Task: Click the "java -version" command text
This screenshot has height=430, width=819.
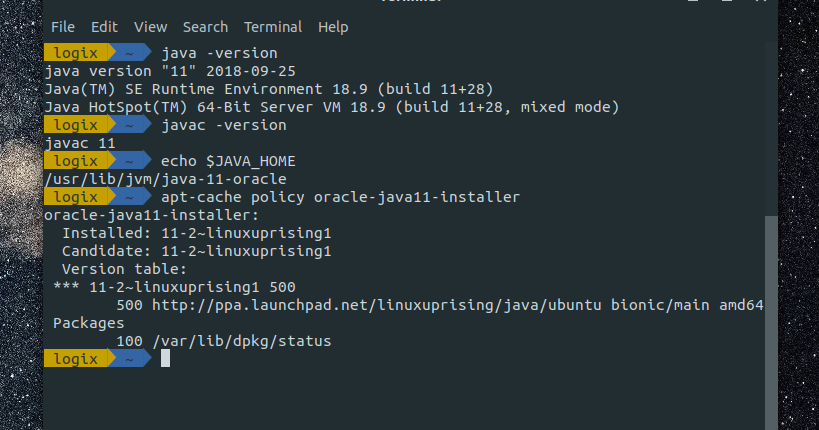Action: click(219, 52)
